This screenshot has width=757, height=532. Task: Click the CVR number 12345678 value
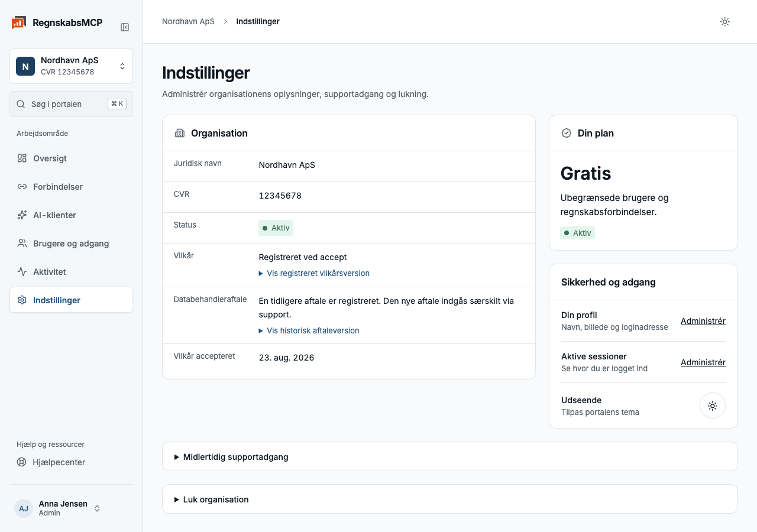(280, 196)
